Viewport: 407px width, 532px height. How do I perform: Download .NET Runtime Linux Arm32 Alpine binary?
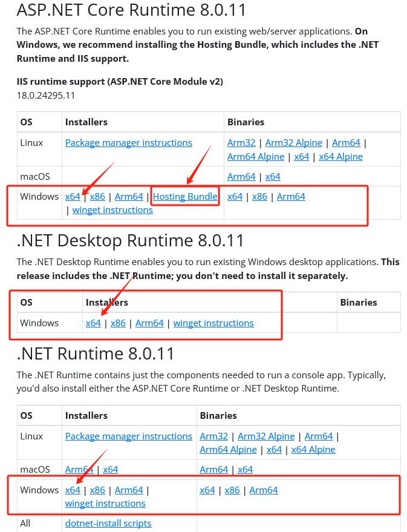tap(266, 436)
